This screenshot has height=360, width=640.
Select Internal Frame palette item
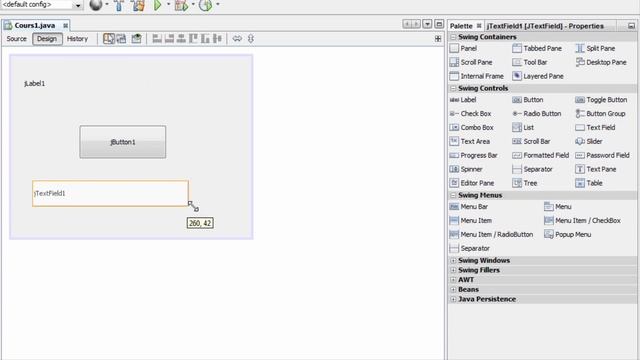click(477, 76)
